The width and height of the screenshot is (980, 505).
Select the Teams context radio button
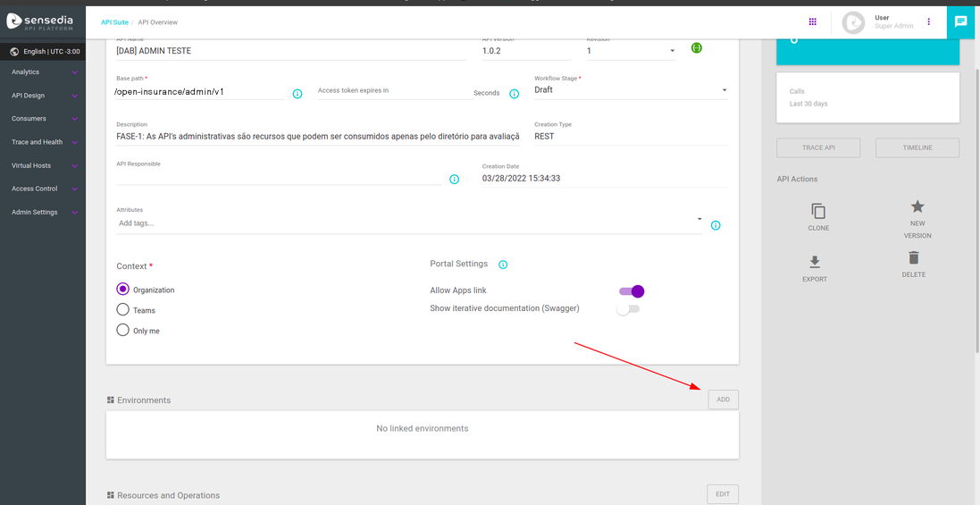point(123,309)
